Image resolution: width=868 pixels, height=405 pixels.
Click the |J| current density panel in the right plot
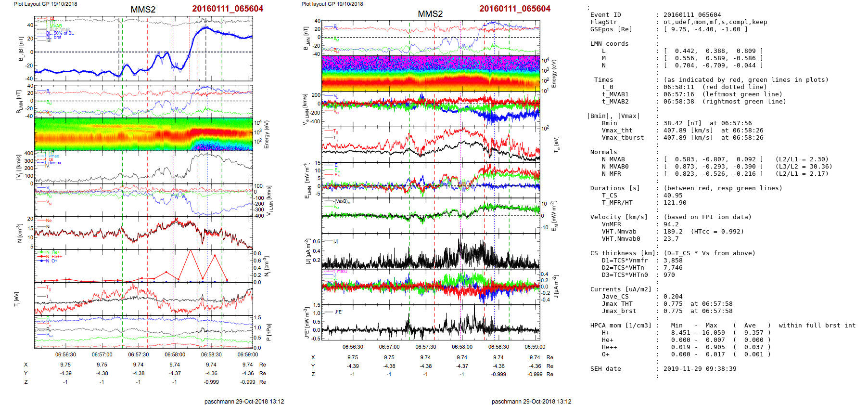[431, 251]
